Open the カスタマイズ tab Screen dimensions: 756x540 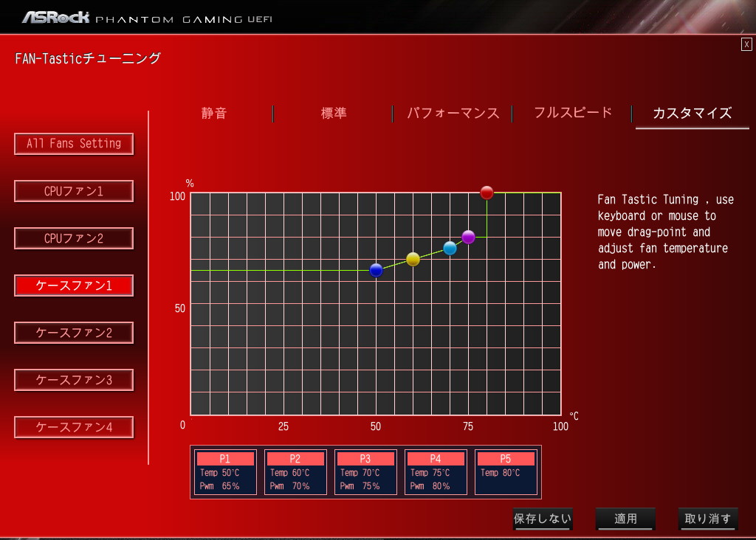point(692,113)
